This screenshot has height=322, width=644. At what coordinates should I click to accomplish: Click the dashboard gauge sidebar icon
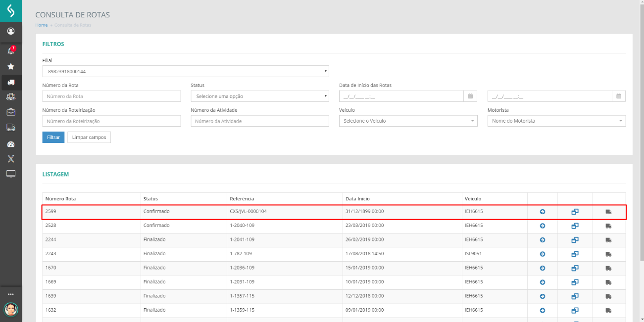(x=10, y=144)
